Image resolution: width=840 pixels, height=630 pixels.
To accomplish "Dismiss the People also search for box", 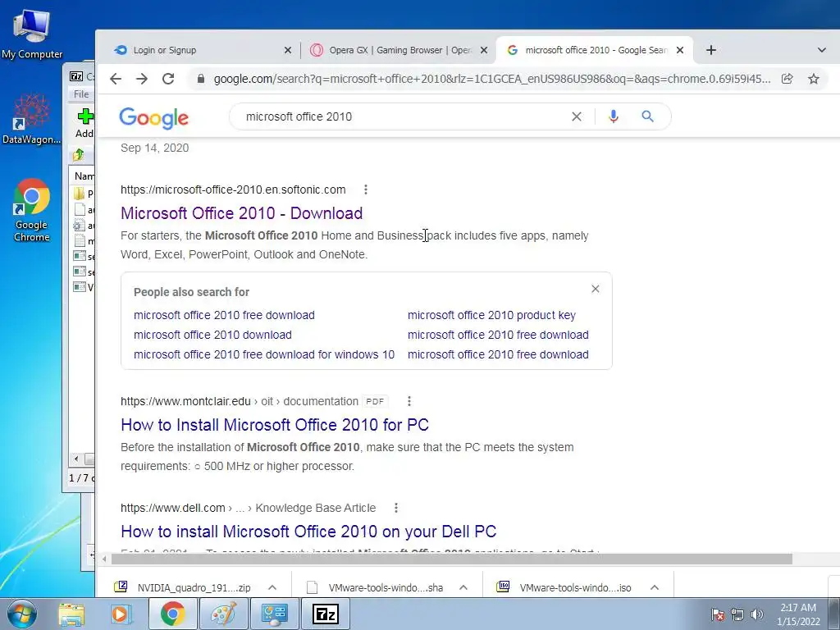I will (x=596, y=289).
